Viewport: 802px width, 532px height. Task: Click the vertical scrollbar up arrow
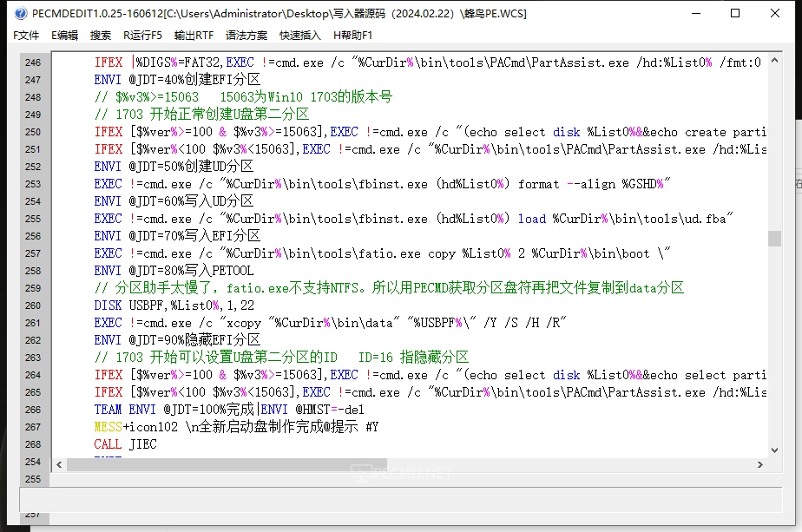click(775, 60)
